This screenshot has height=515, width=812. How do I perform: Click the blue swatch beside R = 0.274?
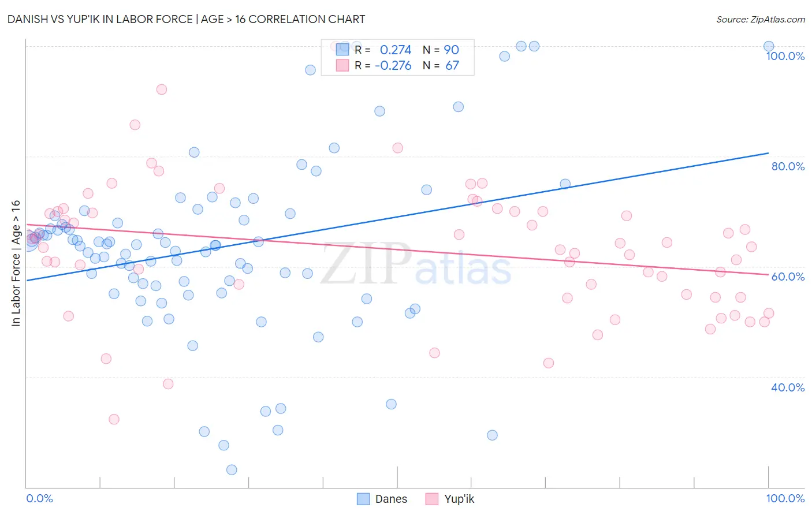coord(342,50)
